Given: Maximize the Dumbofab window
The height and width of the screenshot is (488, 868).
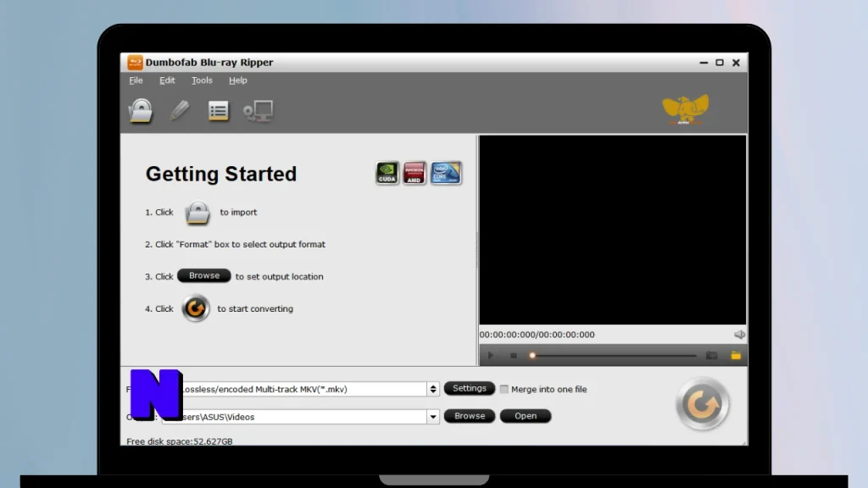Looking at the screenshot, I should coord(720,63).
